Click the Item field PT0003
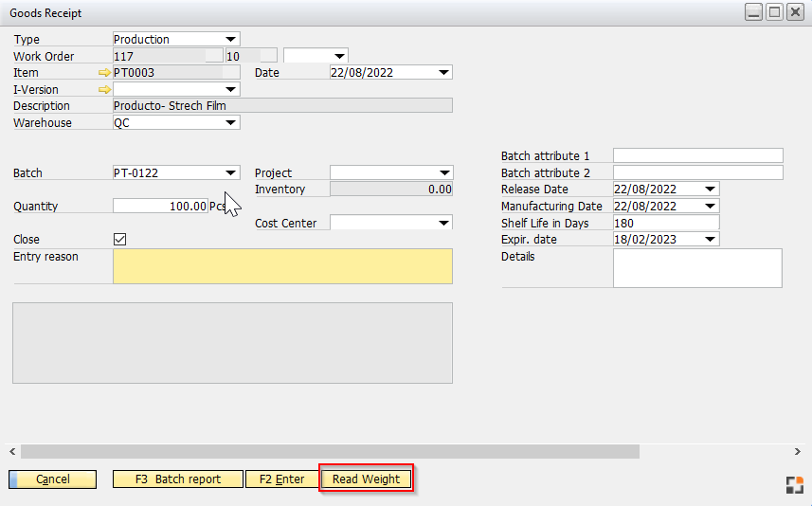This screenshot has width=812, height=506. (176, 73)
